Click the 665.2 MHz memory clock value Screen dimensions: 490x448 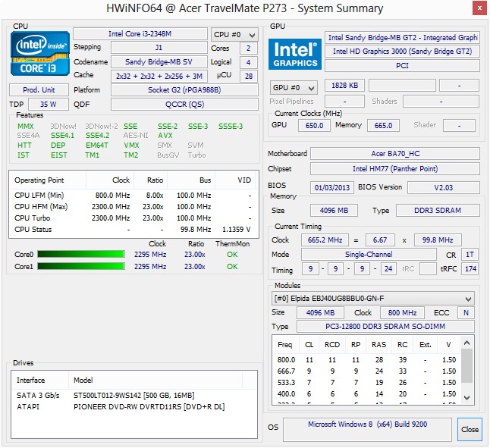325,240
